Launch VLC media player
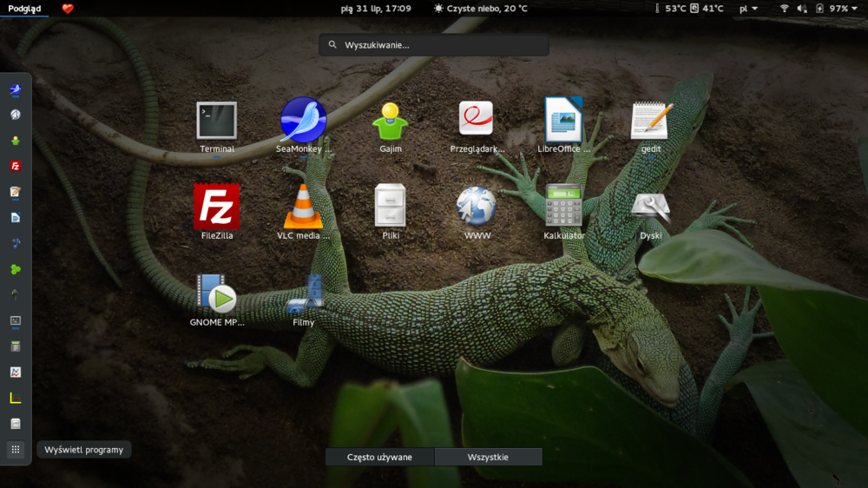The width and height of the screenshot is (868, 488). [303, 207]
